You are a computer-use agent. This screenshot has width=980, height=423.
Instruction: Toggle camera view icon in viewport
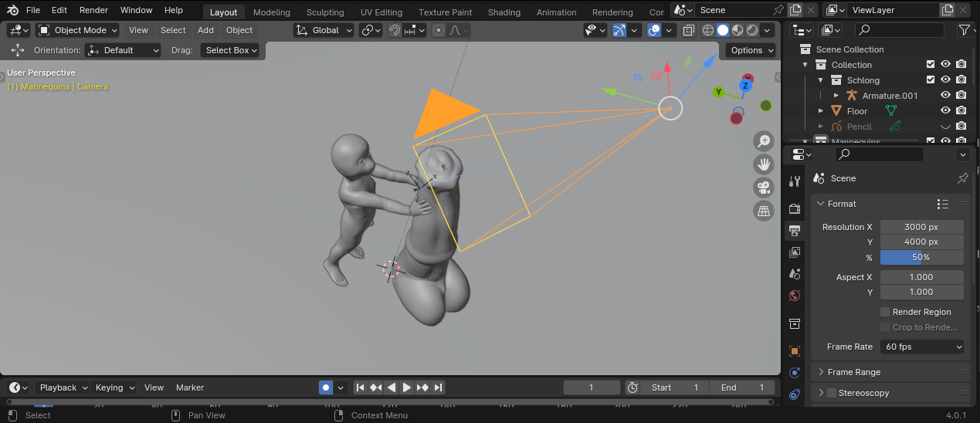[x=764, y=188]
